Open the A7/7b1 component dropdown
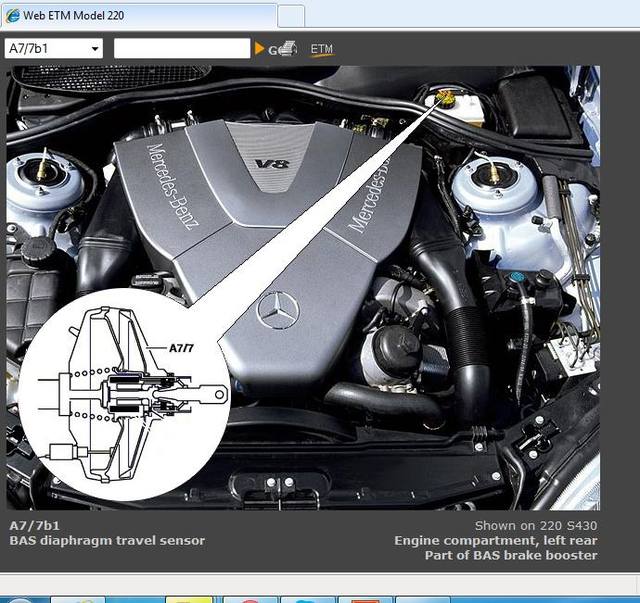 pos(53,49)
